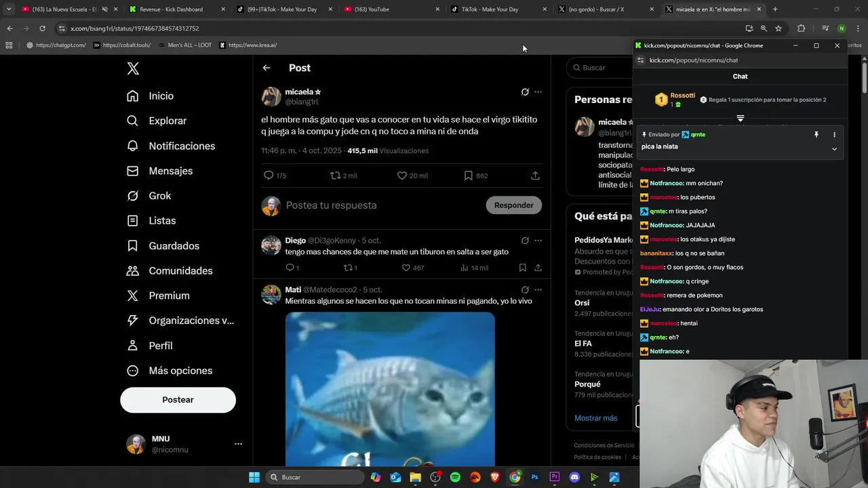Click reply icon showing 175 on micaela's post
This screenshot has width=868, height=488.
pyautogui.click(x=275, y=176)
